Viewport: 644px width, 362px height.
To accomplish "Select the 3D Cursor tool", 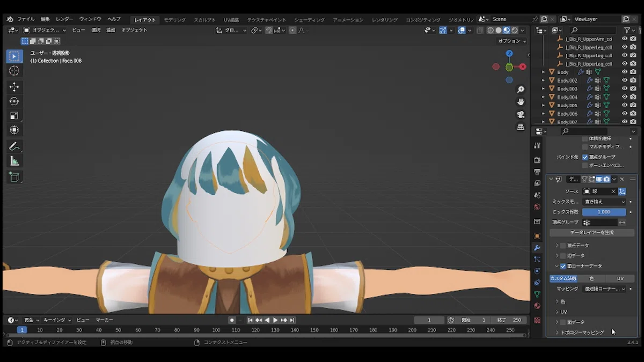I will pyautogui.click(x=14, y=71).
